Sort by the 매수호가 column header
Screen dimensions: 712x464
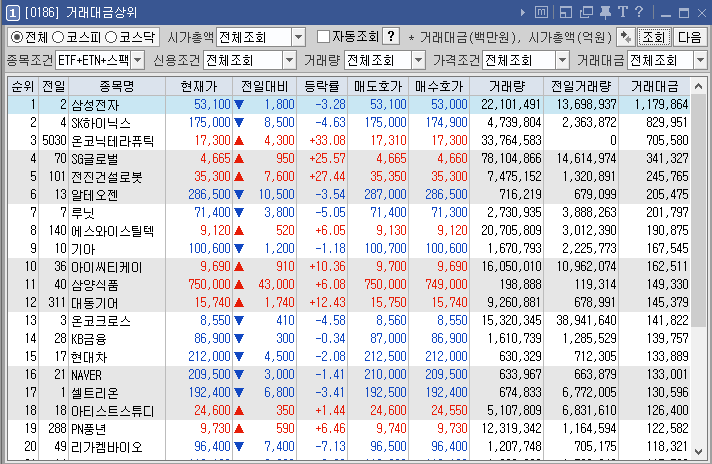tap(439, 86)
